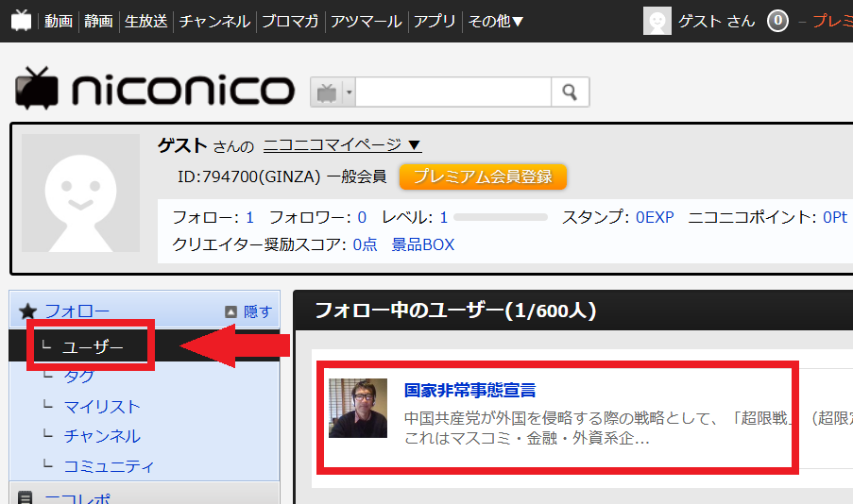The width and height of the screenshot is (853, 504).
Task: Click the niconico logo
Action: (155, 89)
